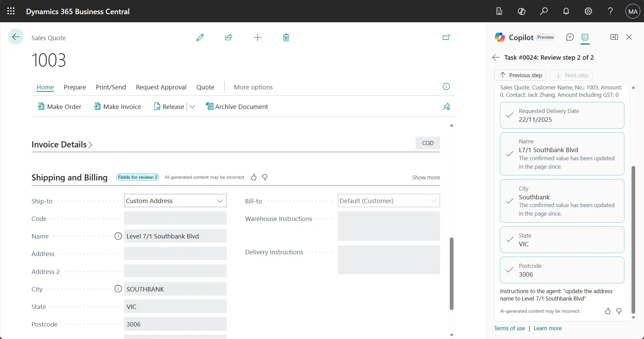Click the ship-to Name input field
This screenshot has height=339, width=644.
pos(175,236)
